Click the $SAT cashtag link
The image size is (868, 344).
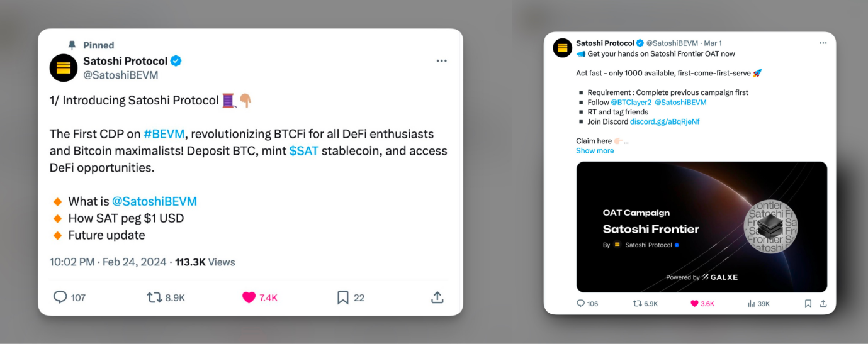pos(303,151)
